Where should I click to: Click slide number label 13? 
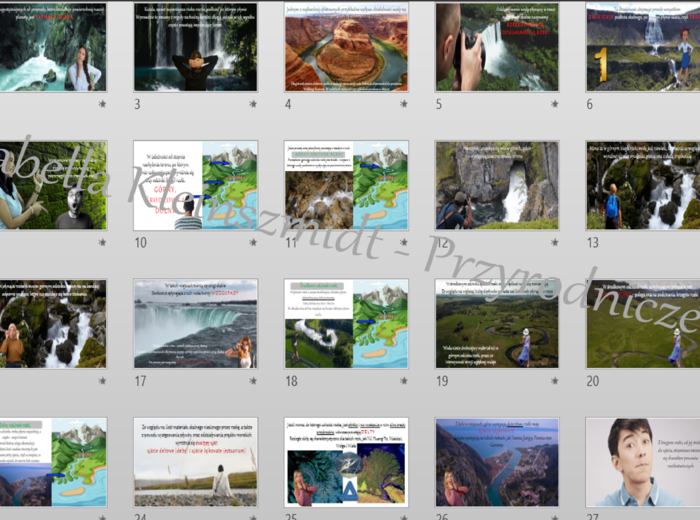tap(593, 243)
